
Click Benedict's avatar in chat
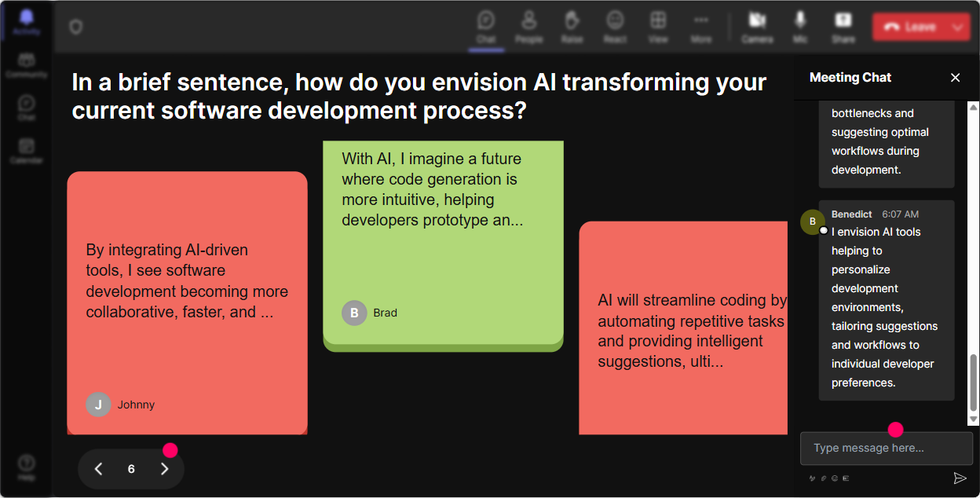coord(813,222)
